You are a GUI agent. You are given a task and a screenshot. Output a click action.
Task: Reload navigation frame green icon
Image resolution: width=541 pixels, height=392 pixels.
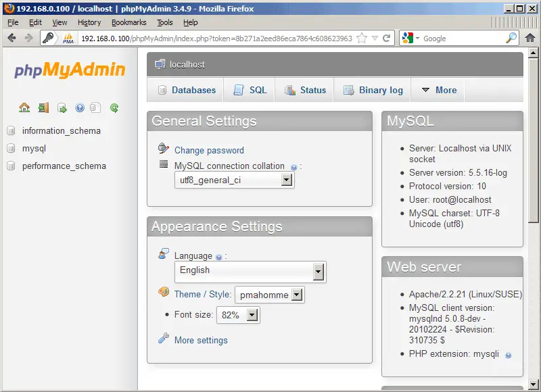click(x=114, y=108)
